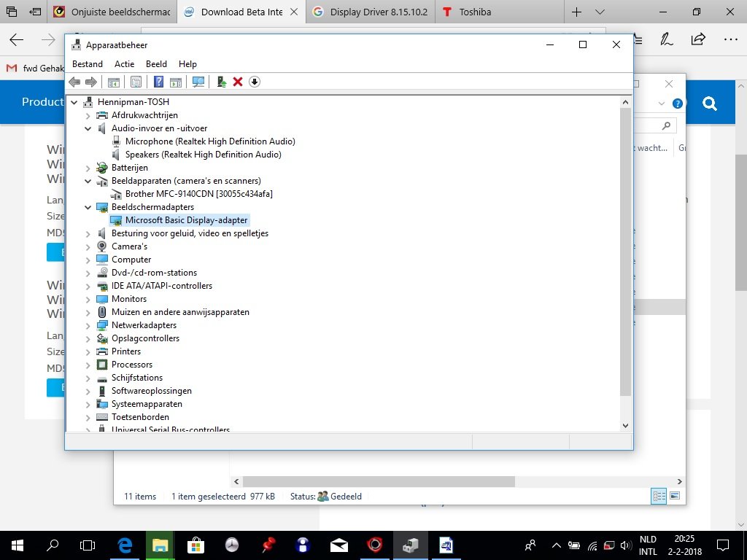The image size is (747, 560).
Task: Click the Edge browser back arrow
Action: click(x=17, y=40)
